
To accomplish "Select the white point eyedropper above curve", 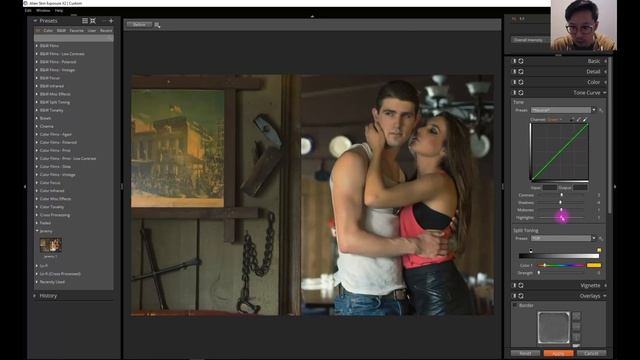I will (585, 119).
